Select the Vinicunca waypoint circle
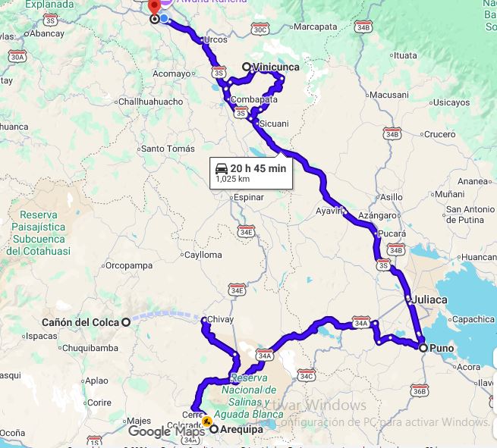This screenshot has height=448, width=497. (247, 67)
